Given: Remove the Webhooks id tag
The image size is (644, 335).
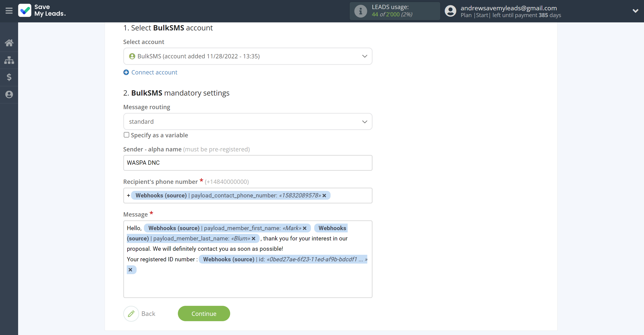Looking at the screenshot, I should (130, 270).
